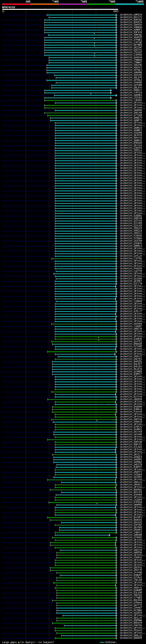Open the UniRef100_A2BDB1 record
This screenshot has width=146, height=644.
pyautogui.click(x=131, y=216)
